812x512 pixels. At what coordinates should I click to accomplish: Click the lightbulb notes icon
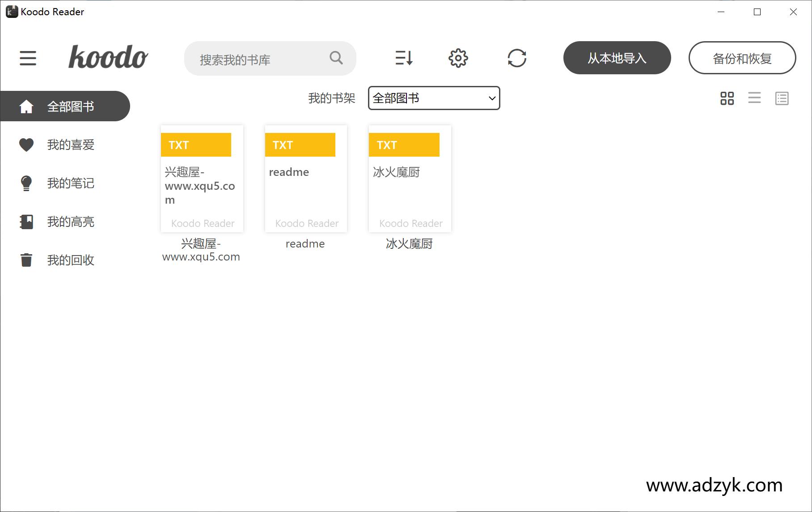26,183
